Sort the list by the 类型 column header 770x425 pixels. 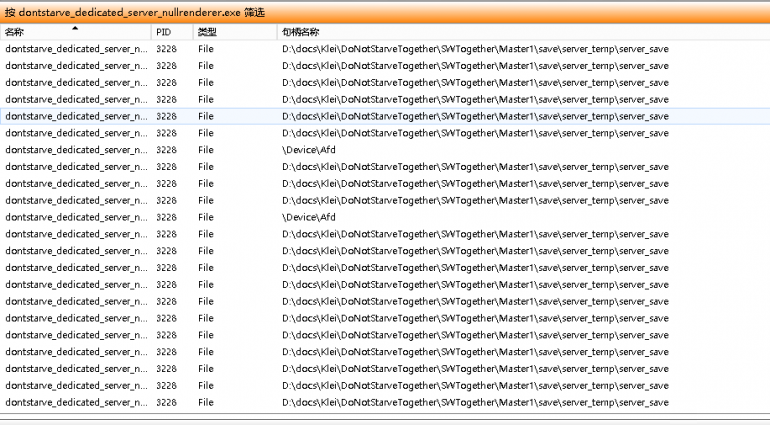point(235,32)
